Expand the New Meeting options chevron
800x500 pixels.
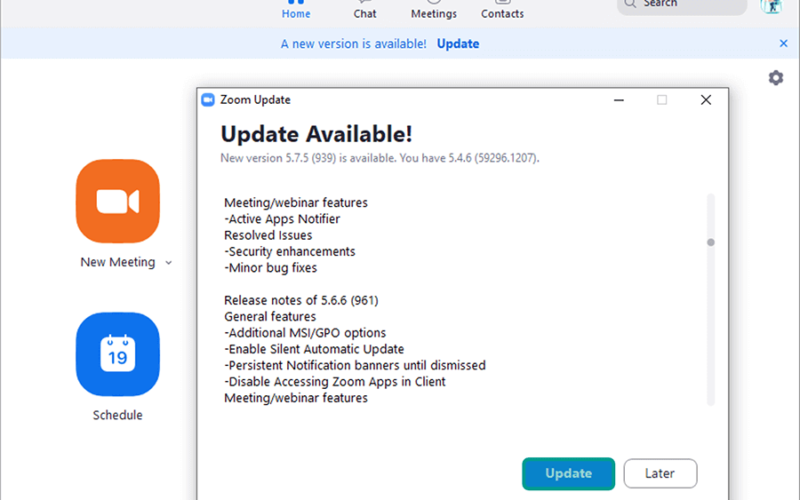(168, 263)
